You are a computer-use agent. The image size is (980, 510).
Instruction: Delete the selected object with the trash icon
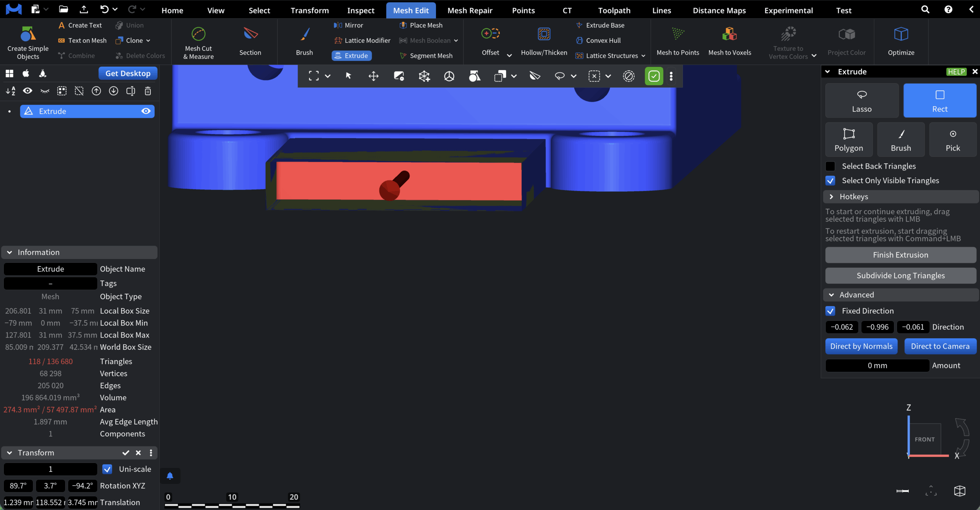148,91
